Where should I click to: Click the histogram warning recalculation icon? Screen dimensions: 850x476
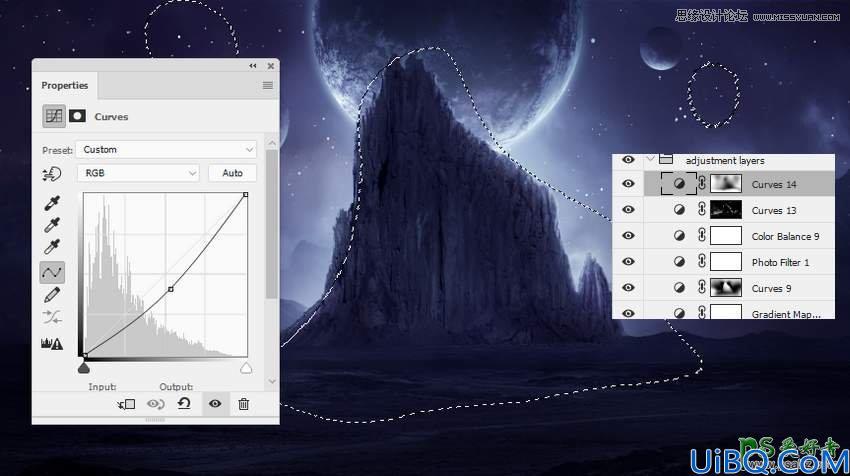[52, 343]
